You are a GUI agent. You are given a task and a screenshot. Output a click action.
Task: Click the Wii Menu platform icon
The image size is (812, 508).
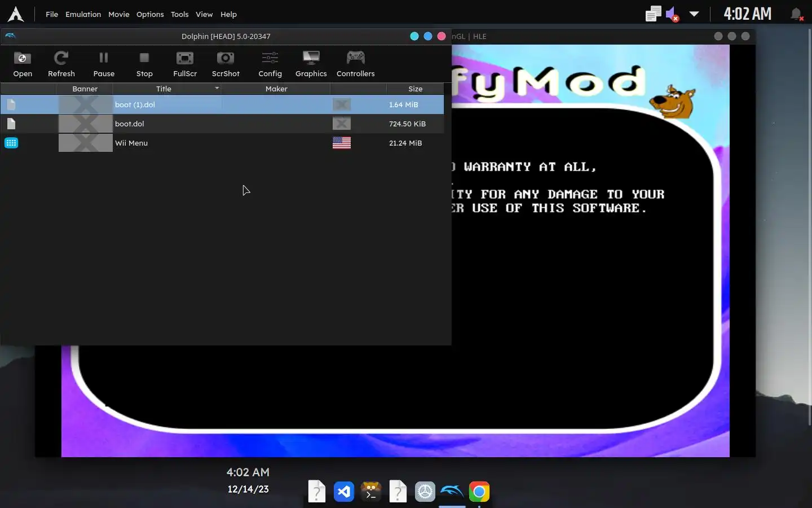click(x=11, y=143)
